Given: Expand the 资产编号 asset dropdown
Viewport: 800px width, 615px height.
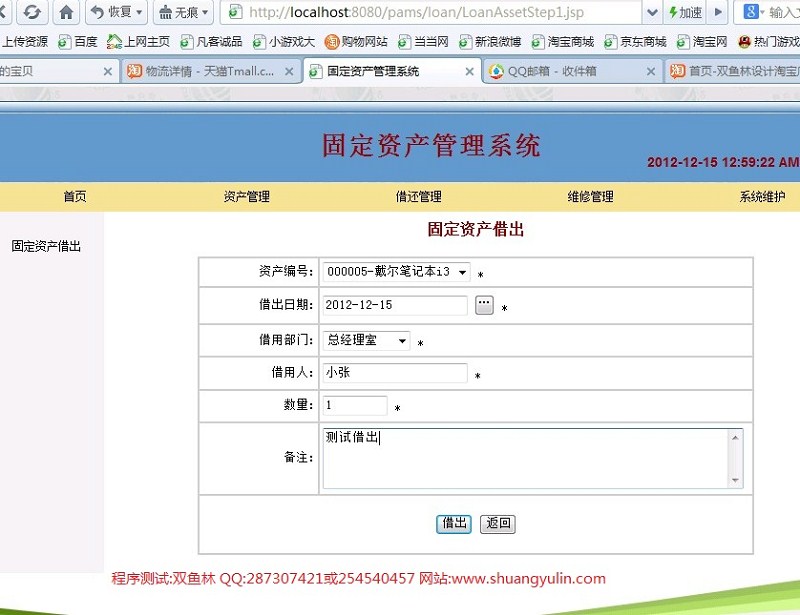Looking at the screenshot, I should [x=396, y=272].
